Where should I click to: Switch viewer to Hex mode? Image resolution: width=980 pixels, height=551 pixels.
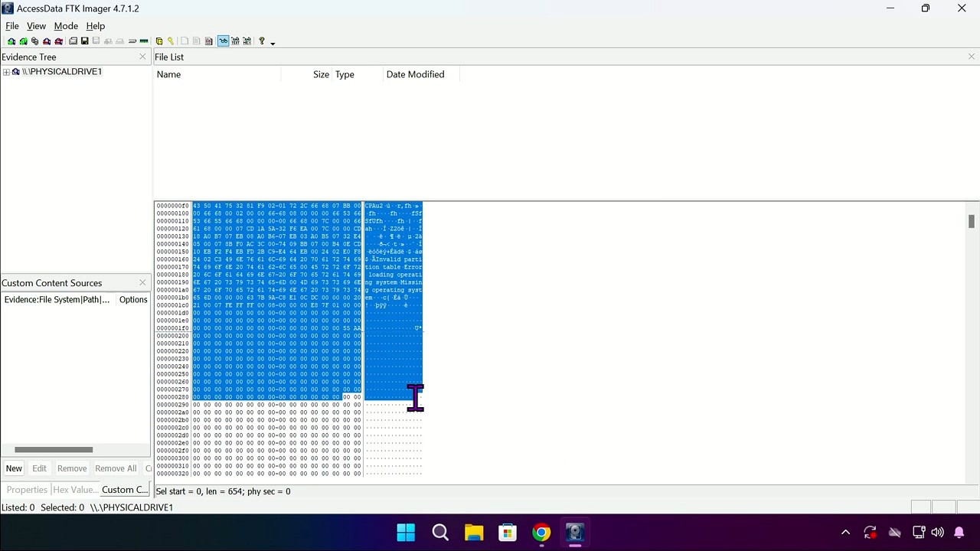click(247, 41)
